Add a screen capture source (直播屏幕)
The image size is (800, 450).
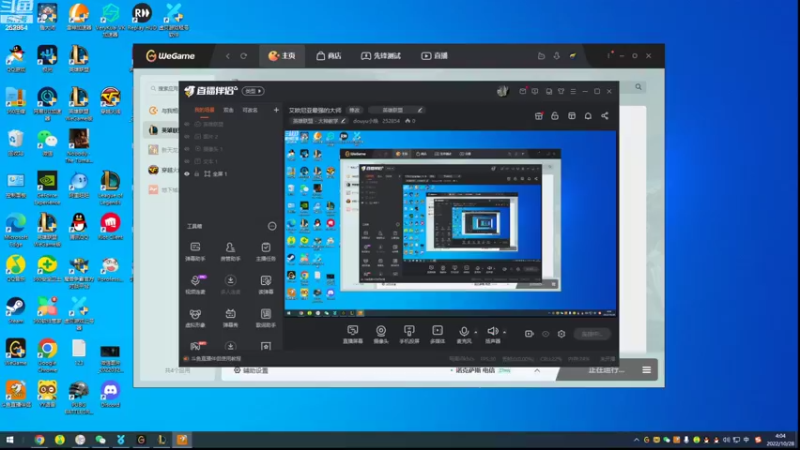(353, 334)
